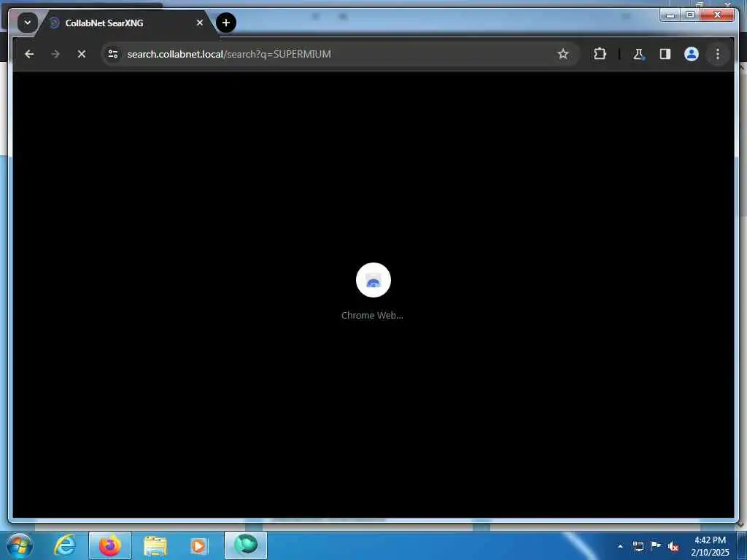This screenshot has width=747, height=560.
Task: Go forward with the forward arrow
Action: tap(55, 54)
